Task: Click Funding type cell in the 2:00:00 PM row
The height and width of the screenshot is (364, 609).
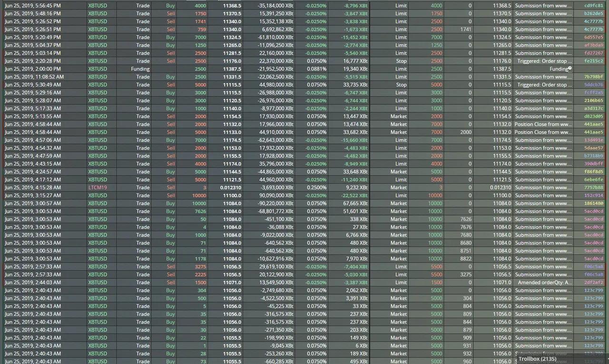Action: pos(140,69)
